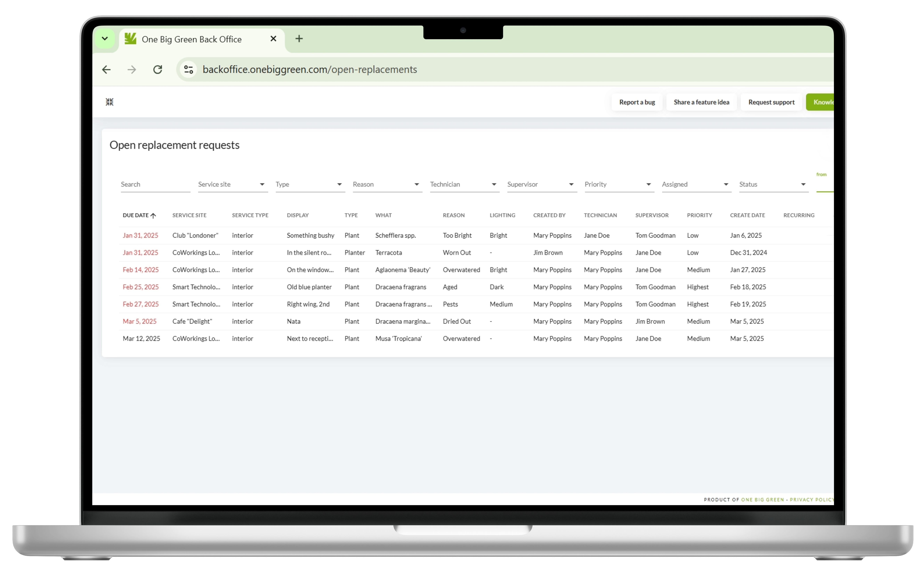Screen dimensions: 924x565
Task: Click the Due Date sort arrow
Action: point(153,215)
